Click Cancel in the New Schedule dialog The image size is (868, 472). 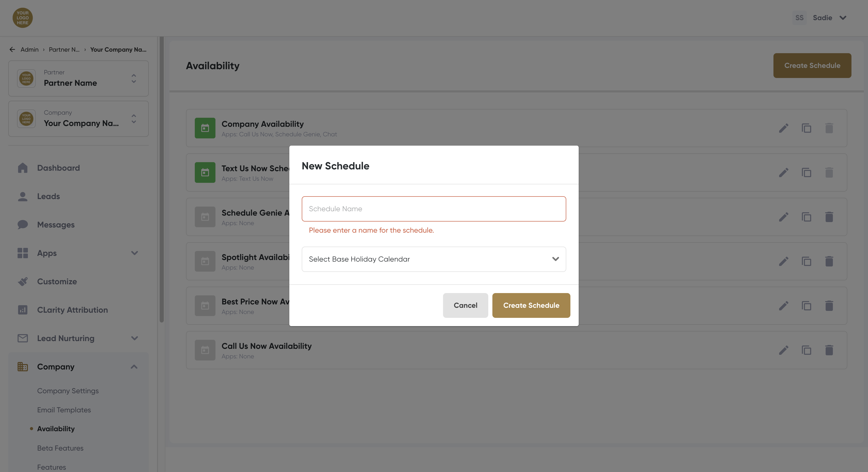coord(465,305)
